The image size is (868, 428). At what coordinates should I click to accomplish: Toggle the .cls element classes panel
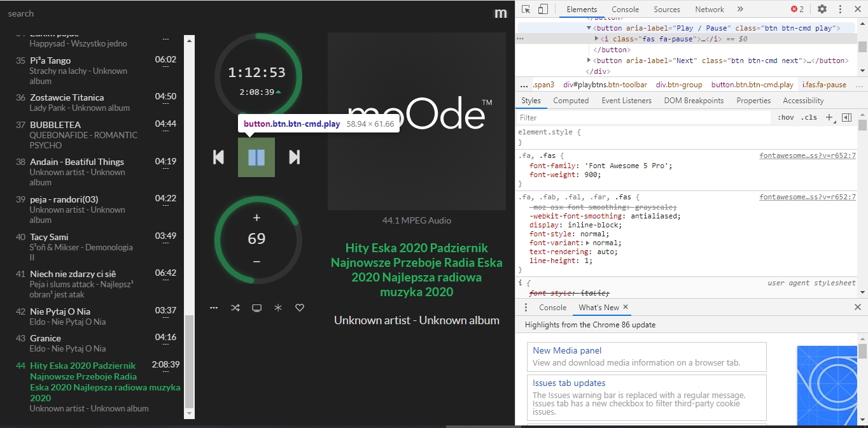[x=809, y=118]
